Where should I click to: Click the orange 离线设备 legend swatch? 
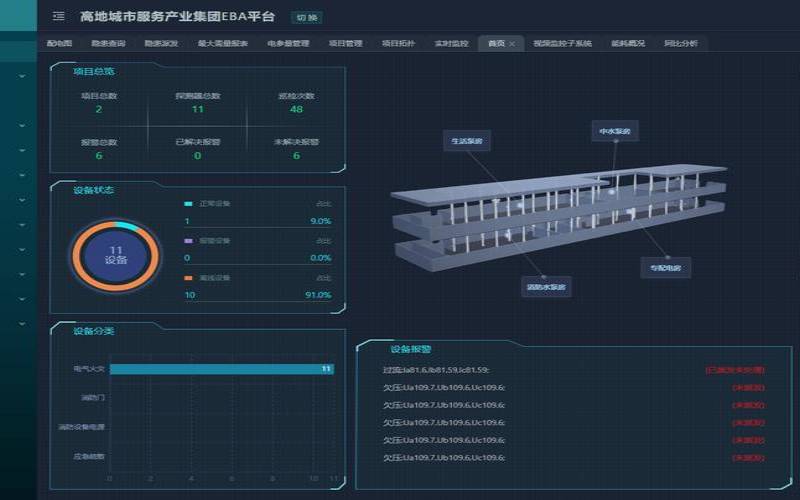(188, 278)
